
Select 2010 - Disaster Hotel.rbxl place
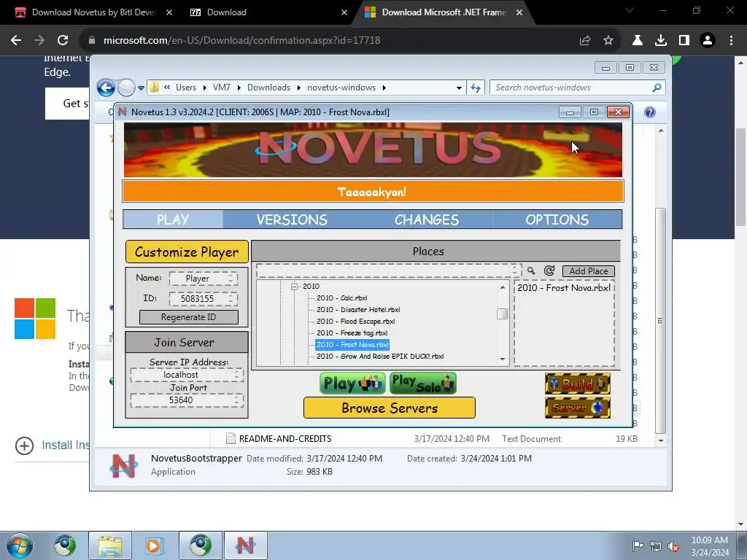[358, 309]
